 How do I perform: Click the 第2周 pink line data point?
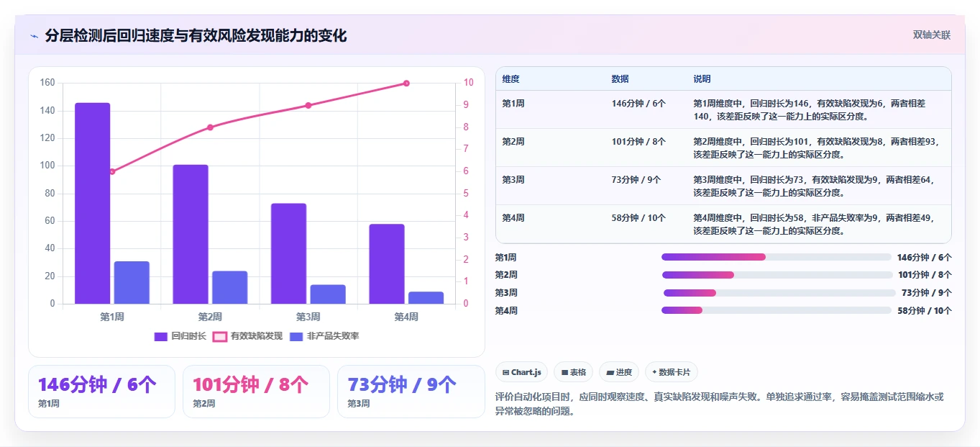pyautogui.click(x=210, y=127)
